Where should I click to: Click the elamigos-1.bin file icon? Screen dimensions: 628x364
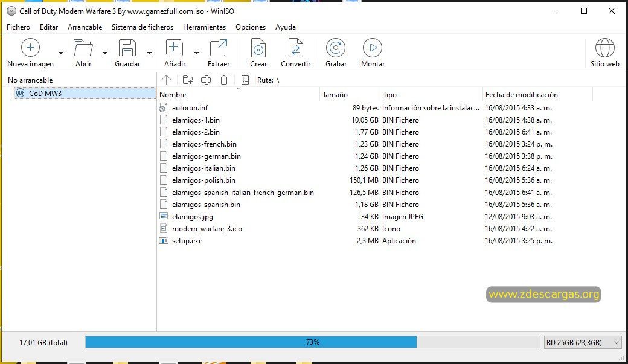(164, 120)
